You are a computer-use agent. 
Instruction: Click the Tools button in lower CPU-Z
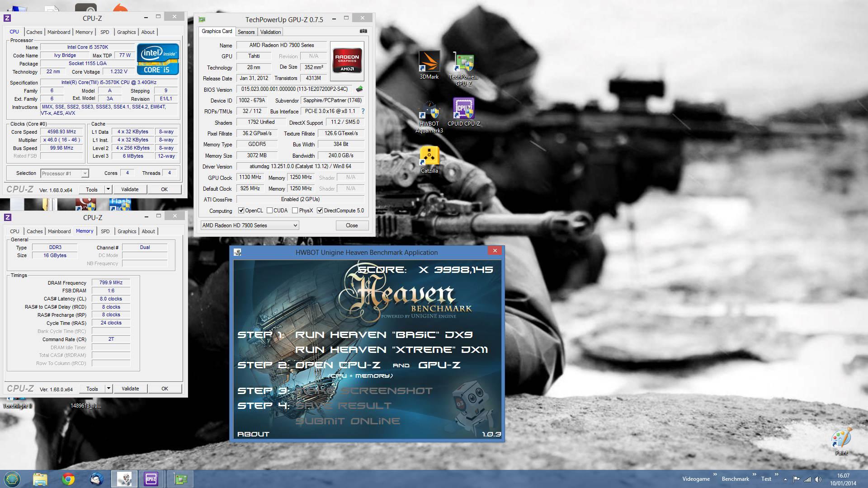tap(92, 389)
